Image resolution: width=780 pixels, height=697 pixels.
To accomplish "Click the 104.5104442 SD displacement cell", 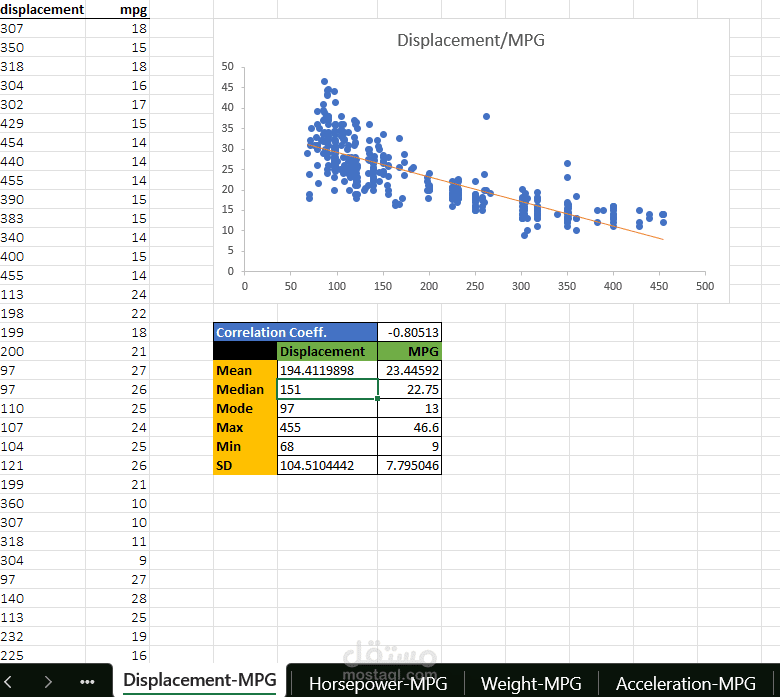I will click(327, 465).
